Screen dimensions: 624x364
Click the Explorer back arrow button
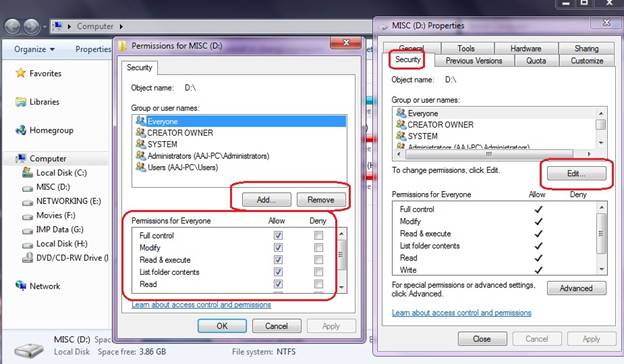pos(13,27)
